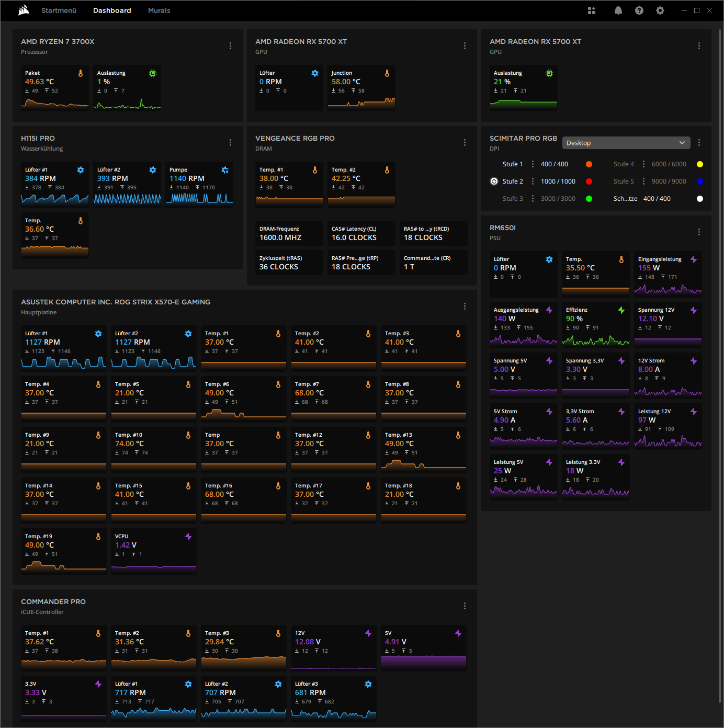Open Vengeance RGB PRO options menu

(x=465, y=143)
